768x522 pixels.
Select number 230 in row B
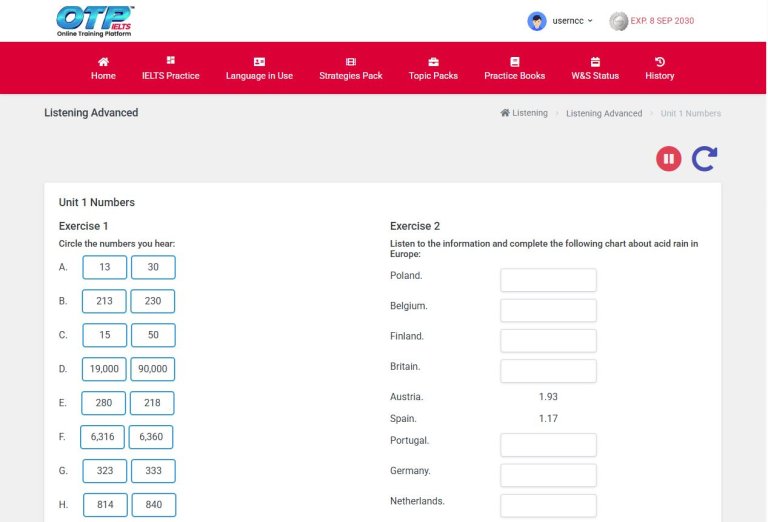(153, 301)
